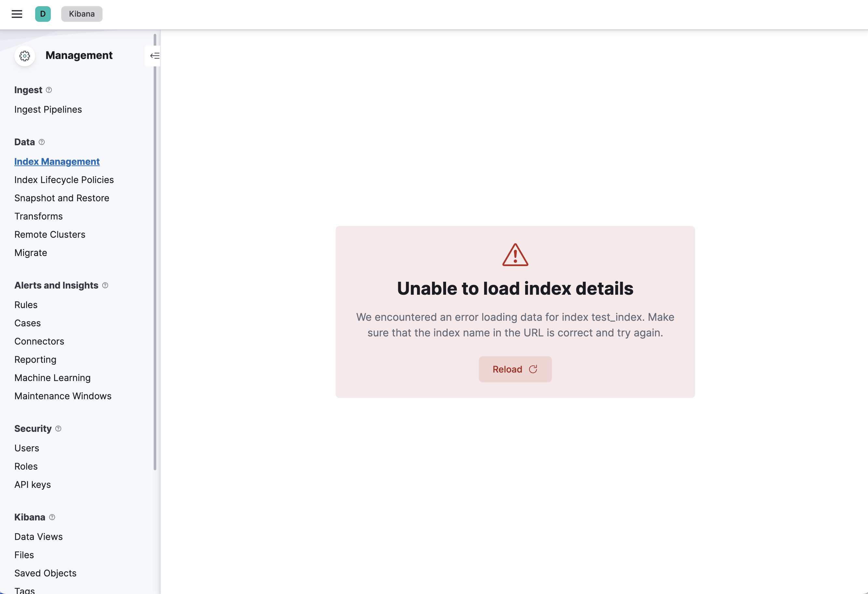The width and height of the screenshot is (868, 594).
Task: Click the Ingest section help icon
Action: 49,90
